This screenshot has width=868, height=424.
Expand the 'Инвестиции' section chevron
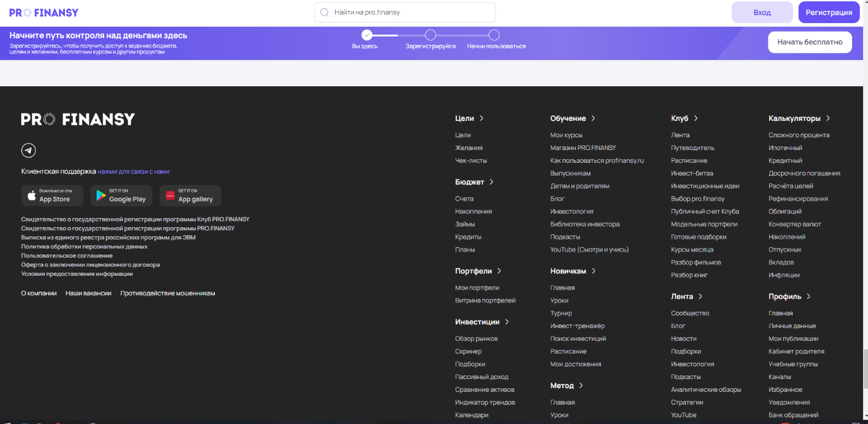pyautogui.click(x=507, y=322)
